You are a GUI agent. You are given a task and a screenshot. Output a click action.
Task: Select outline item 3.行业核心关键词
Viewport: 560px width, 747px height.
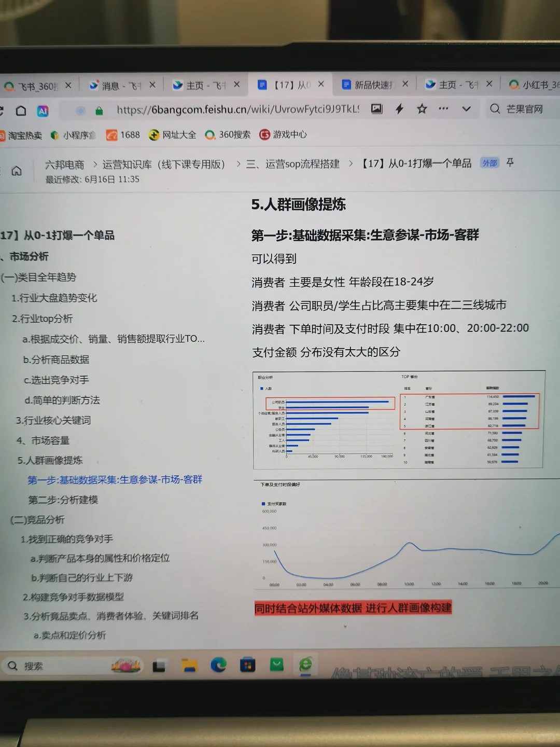click(x=53, y=420)
